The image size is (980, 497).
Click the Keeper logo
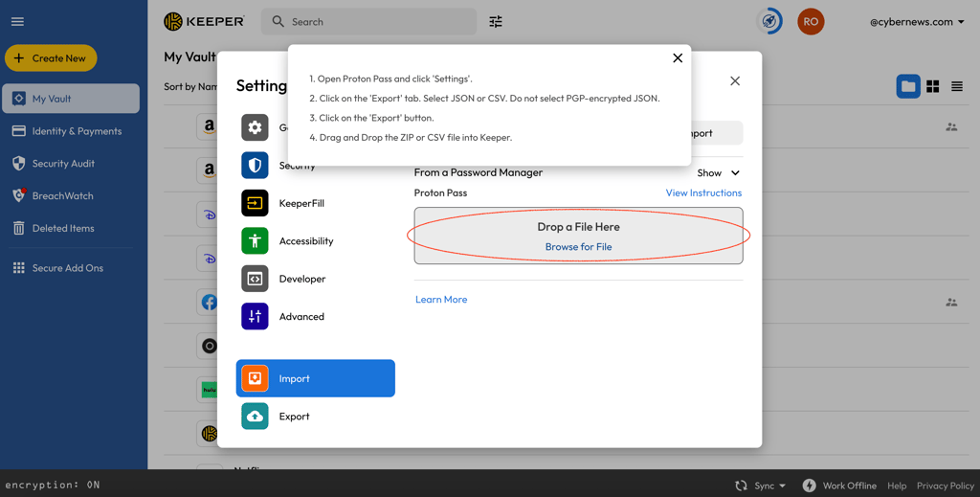(204, 22)
